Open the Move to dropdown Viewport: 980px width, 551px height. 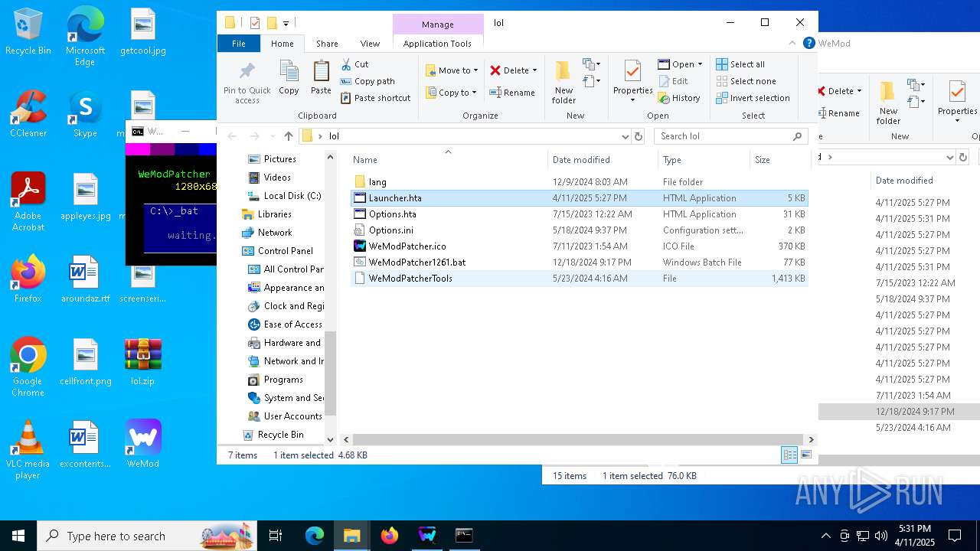pyautogui.click(x=452, y=70)
